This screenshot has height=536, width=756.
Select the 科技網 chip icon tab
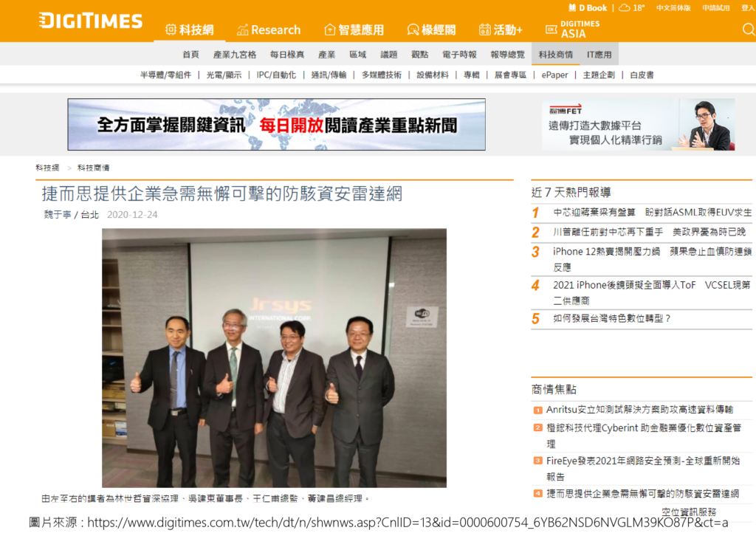pyautogui.click(x=190, y=30)
